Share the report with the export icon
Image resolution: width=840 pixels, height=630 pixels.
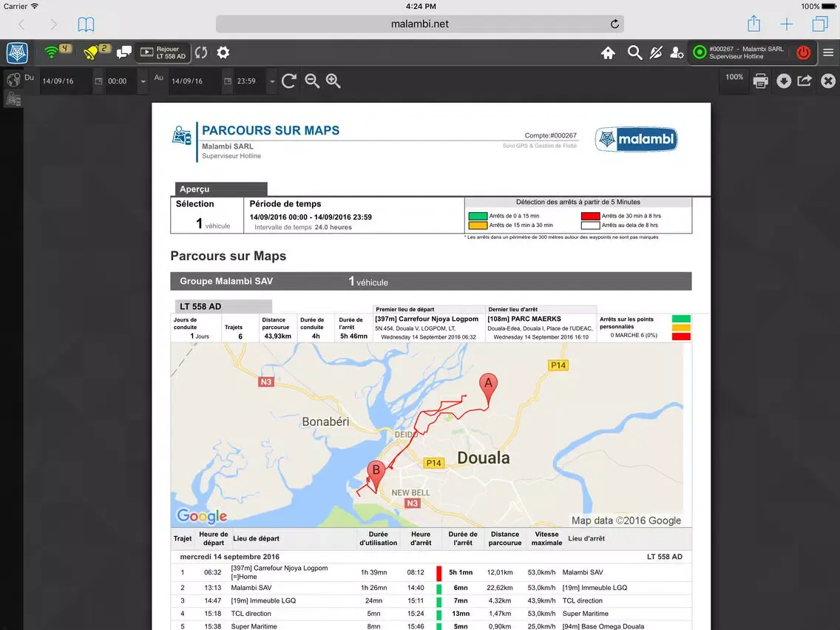(805, 81)
